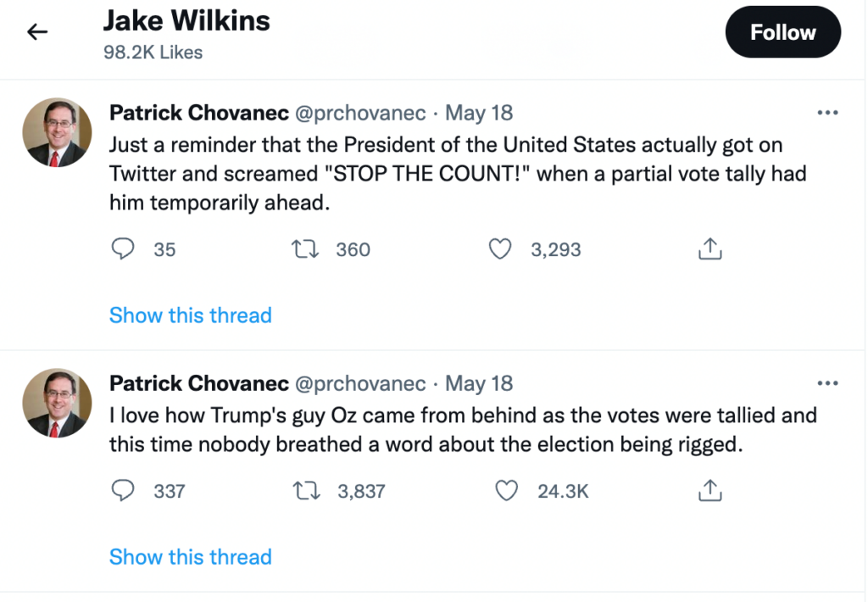Reply to the tweet about Oz
This screenshot has width=868, height=602.
(124, 491)
